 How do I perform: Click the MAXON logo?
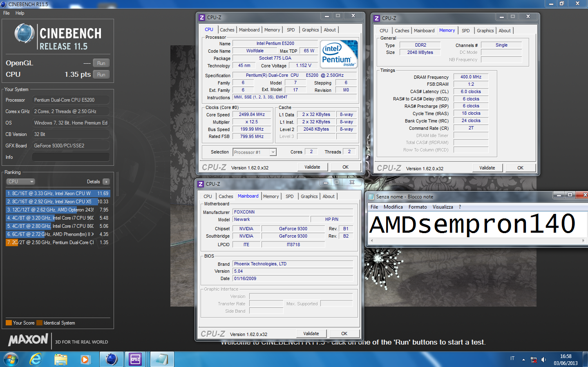click(28, 340)
